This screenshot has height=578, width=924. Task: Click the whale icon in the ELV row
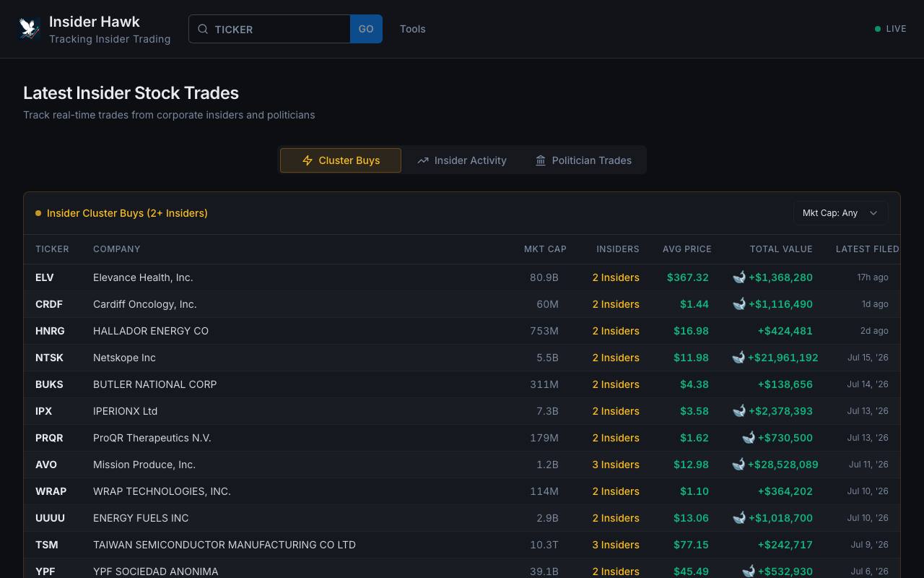739,277
